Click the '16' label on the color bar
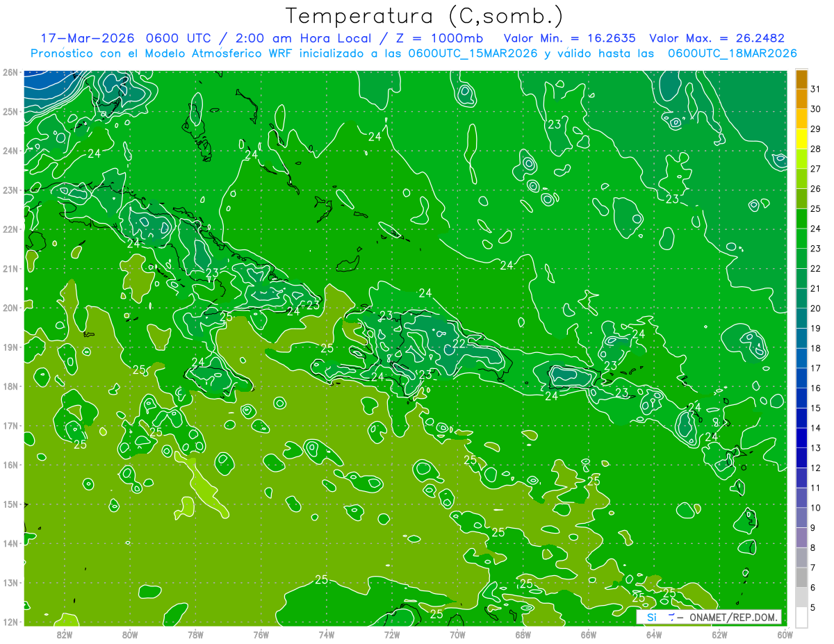The image size is (834, 644). (x=816, y=388)
